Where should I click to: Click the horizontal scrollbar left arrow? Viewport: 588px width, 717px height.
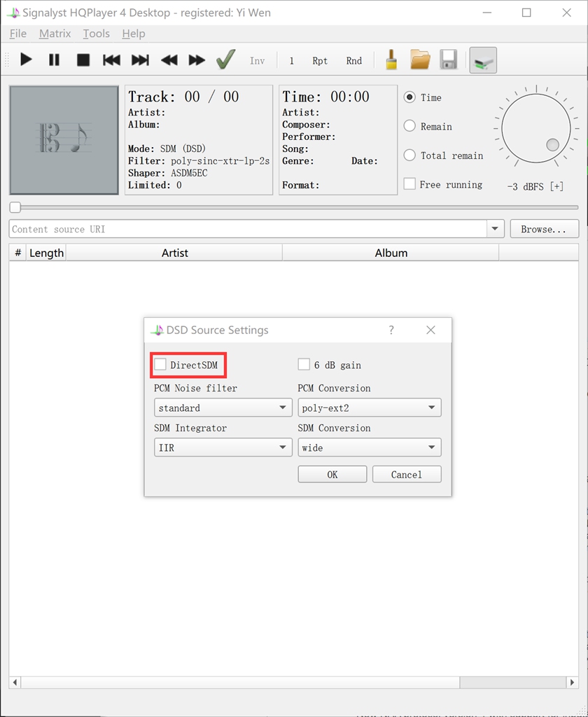pyautogui.click(x=15, y=682)
